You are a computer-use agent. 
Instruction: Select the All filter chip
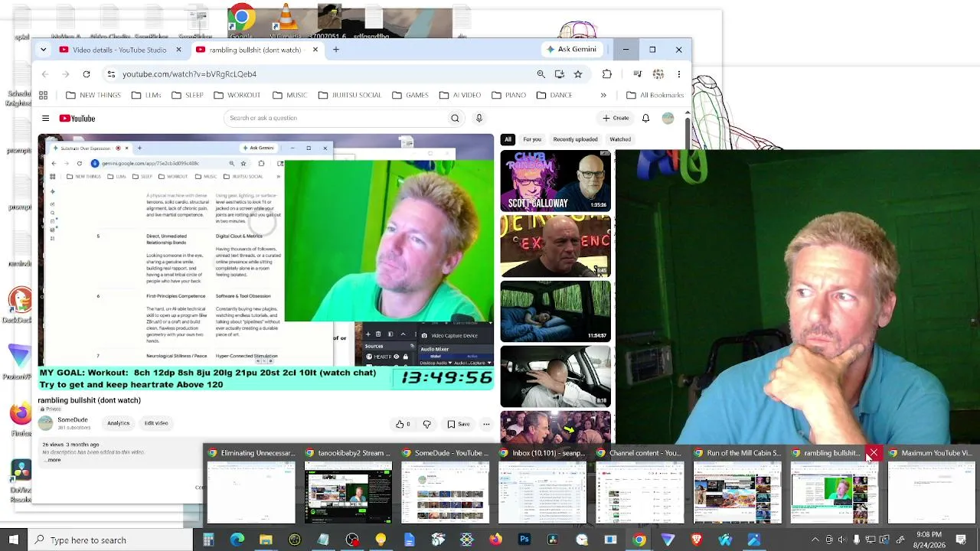coord(508,139)
